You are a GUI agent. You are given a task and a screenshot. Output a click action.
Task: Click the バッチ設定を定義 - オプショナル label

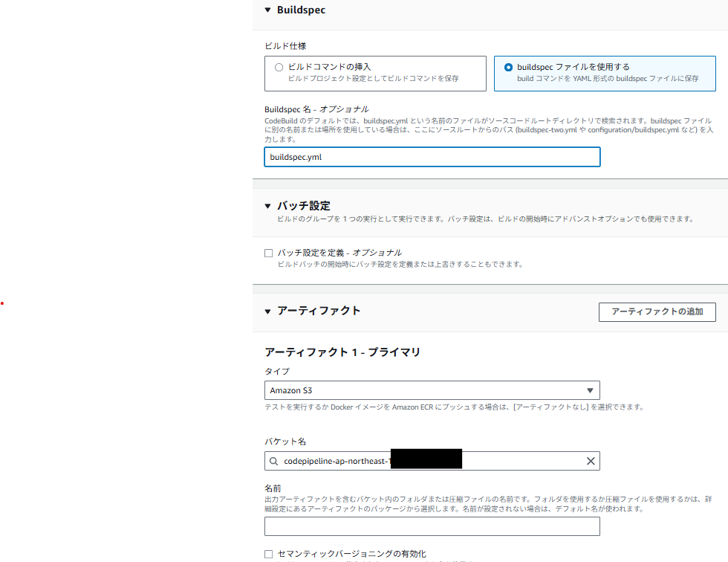point(339,253)
